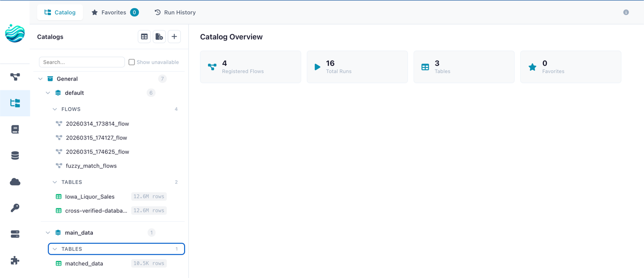Viewport: 644px width, 278px height.
Task: Collapse the General catalog in the tree
Action: click(40, 79)
